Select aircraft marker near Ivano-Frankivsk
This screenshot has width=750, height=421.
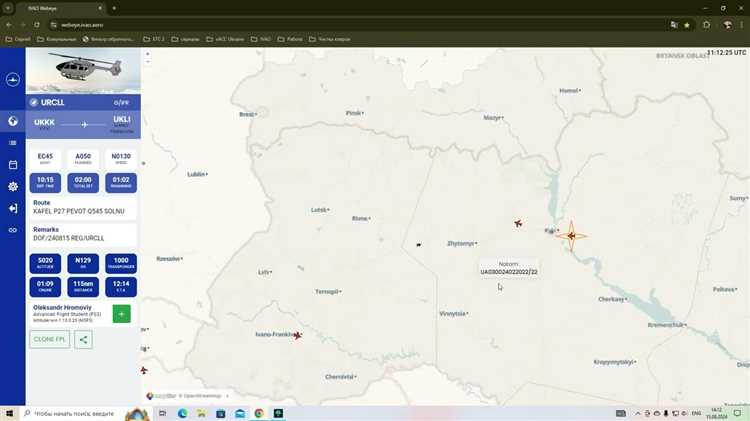[297, 336]
